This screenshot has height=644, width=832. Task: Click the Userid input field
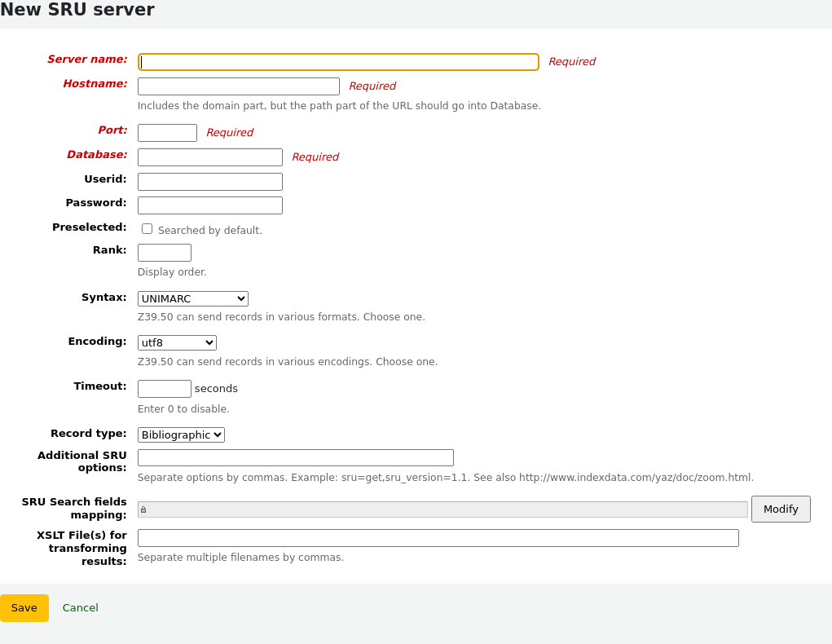tap(209, 181)
